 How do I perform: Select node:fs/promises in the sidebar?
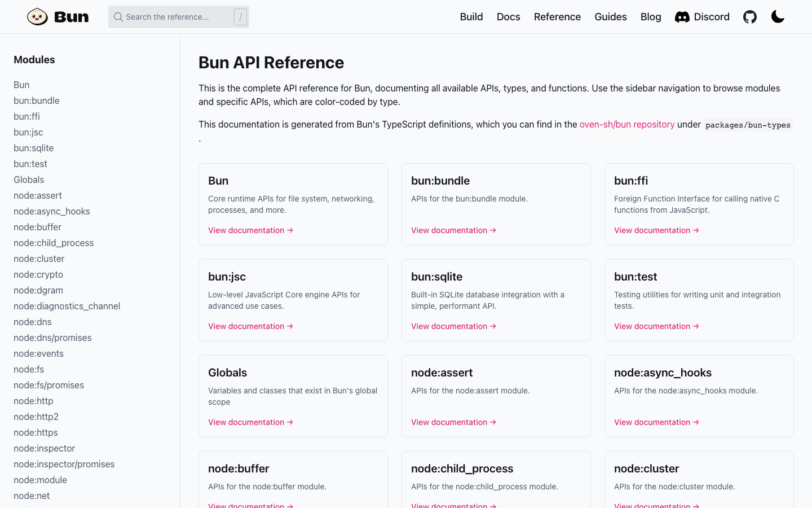(x=48, y=385)
